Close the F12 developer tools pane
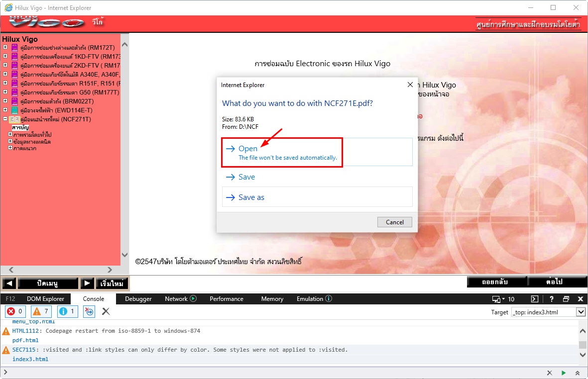 (x=581, y=299)
